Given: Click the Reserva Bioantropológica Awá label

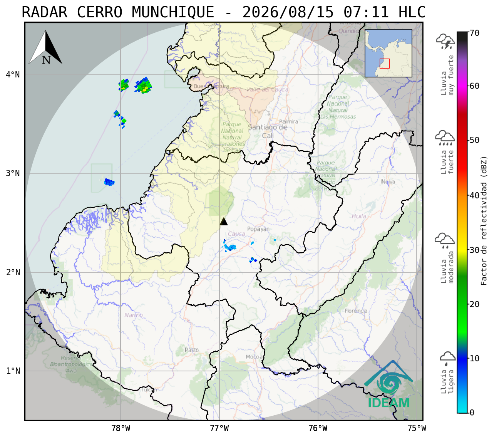Looking at the screenshot, I should [71, 364].
